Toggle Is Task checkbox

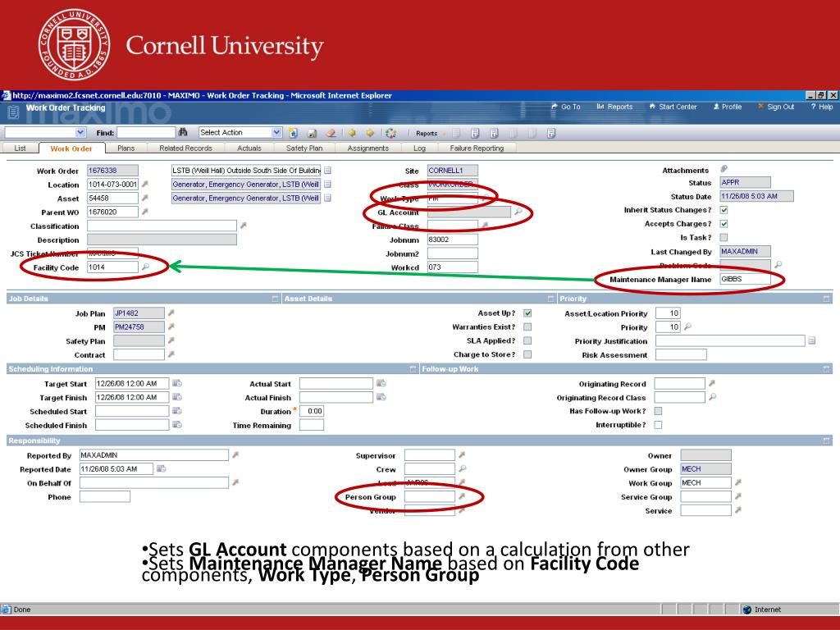724,237
